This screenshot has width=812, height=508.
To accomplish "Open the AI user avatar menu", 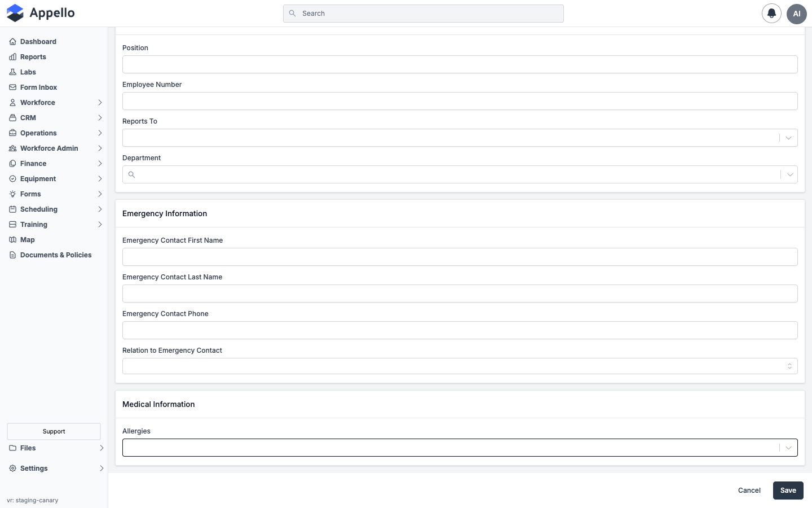I will click(x=797, y=14).
